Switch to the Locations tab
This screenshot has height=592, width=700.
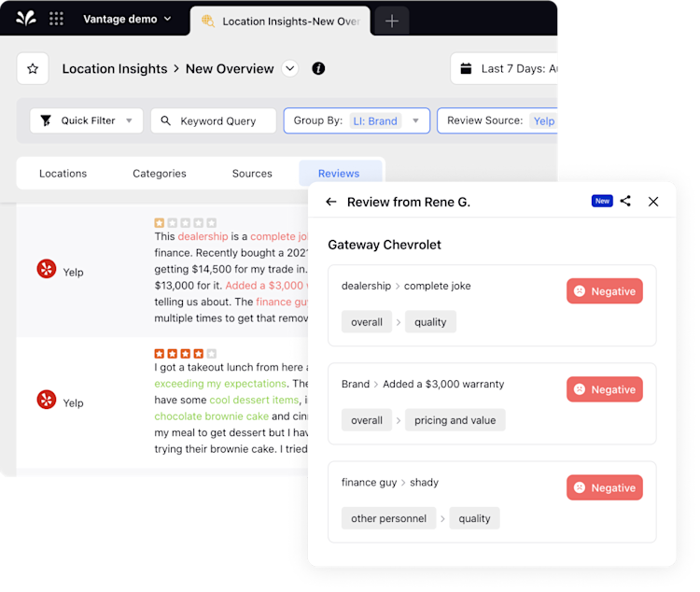(63, 174)
